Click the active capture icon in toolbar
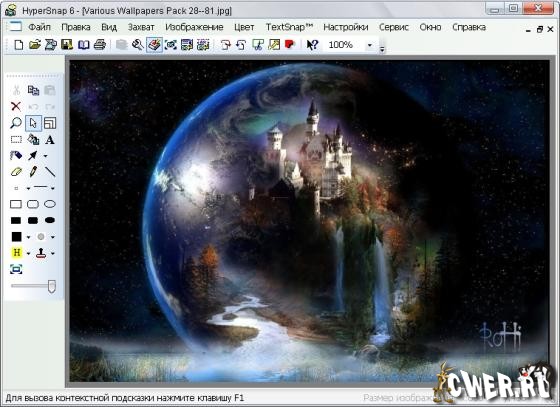The height and width of the screenshot is (407, 560). [154, 45]
